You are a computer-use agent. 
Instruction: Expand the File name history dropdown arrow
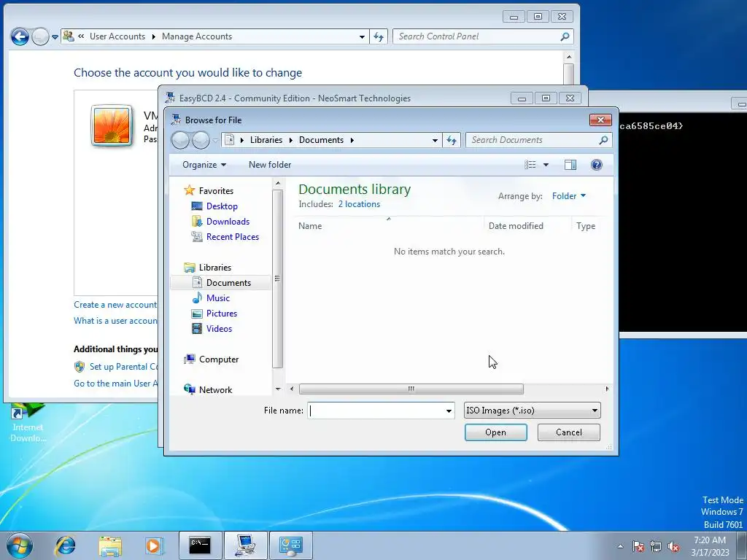[449, 411]
